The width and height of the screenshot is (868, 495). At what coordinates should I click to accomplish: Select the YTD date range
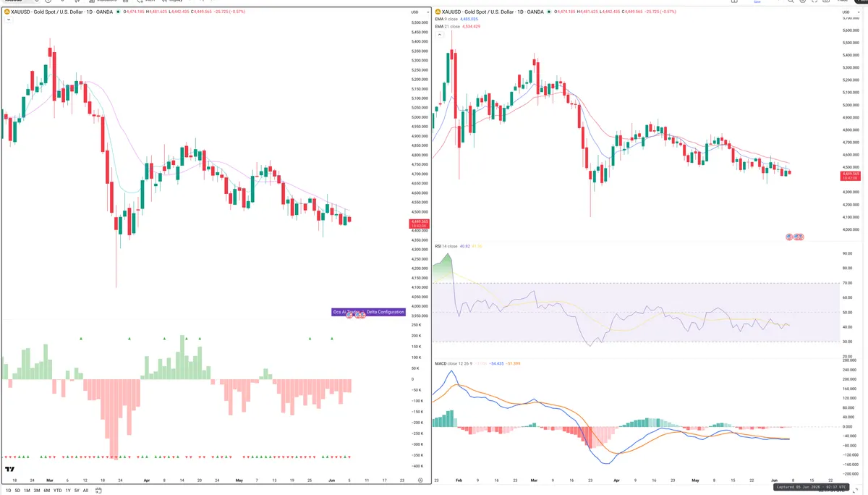coord(57,490)
